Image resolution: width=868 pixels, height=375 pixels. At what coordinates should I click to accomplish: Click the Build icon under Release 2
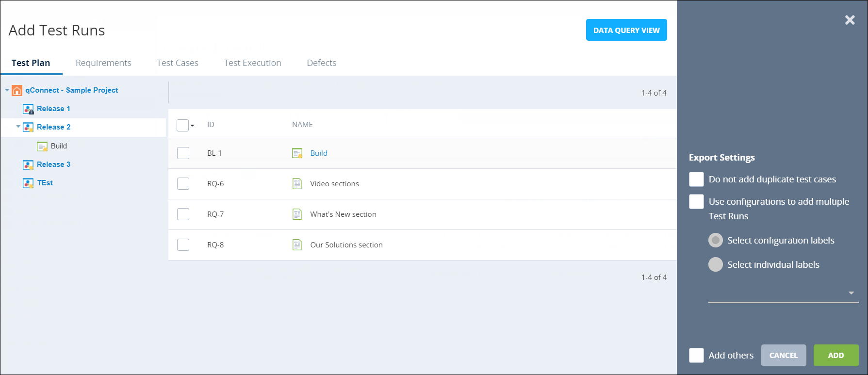[x=42, y=147]
